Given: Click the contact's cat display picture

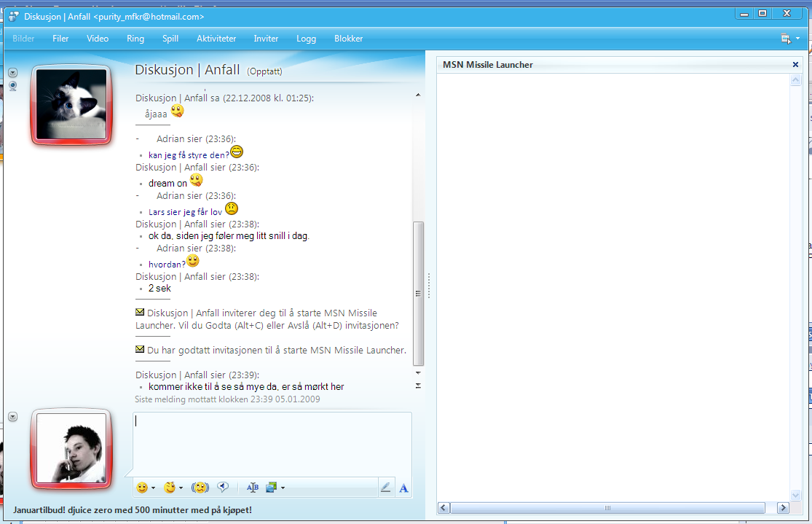Looking at the screenshot, I should 71,105.
